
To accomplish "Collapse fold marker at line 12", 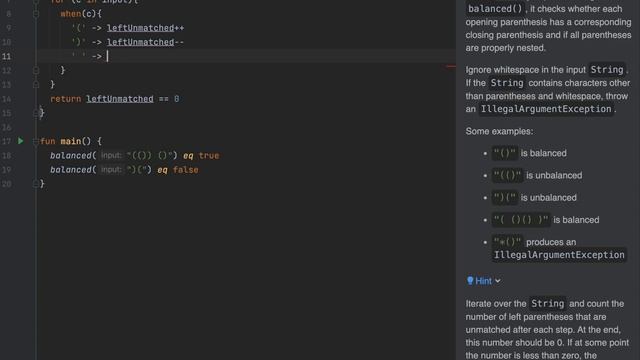I will [36, 70].
